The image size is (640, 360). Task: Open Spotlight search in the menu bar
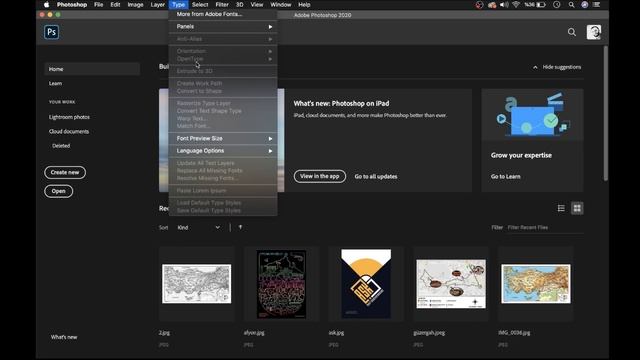pos(571,5)
